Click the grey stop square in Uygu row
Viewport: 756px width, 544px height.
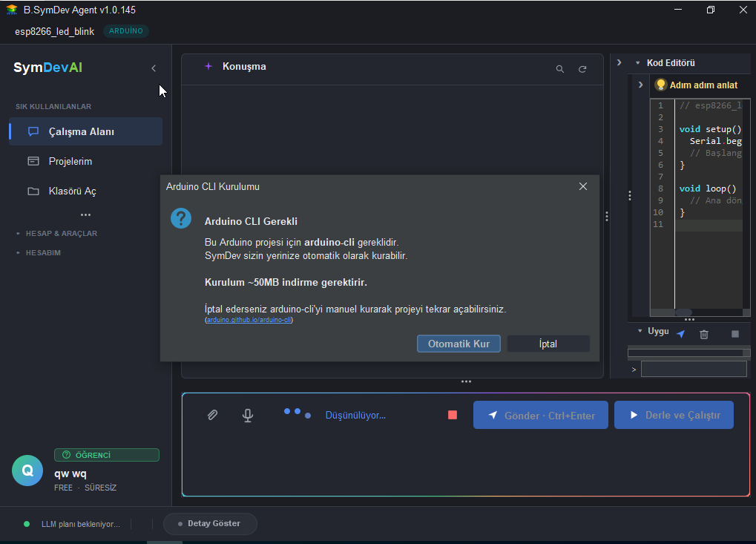[734, 334]
